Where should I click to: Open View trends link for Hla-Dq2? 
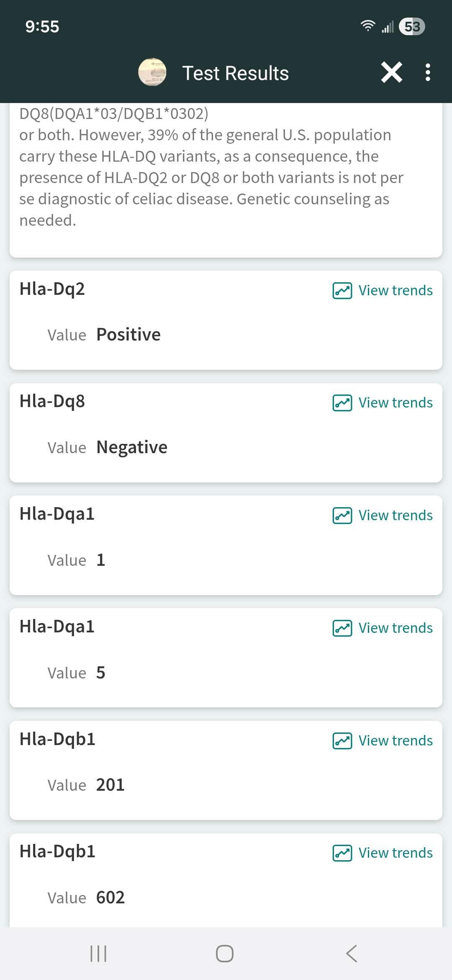tap(395, 291)
